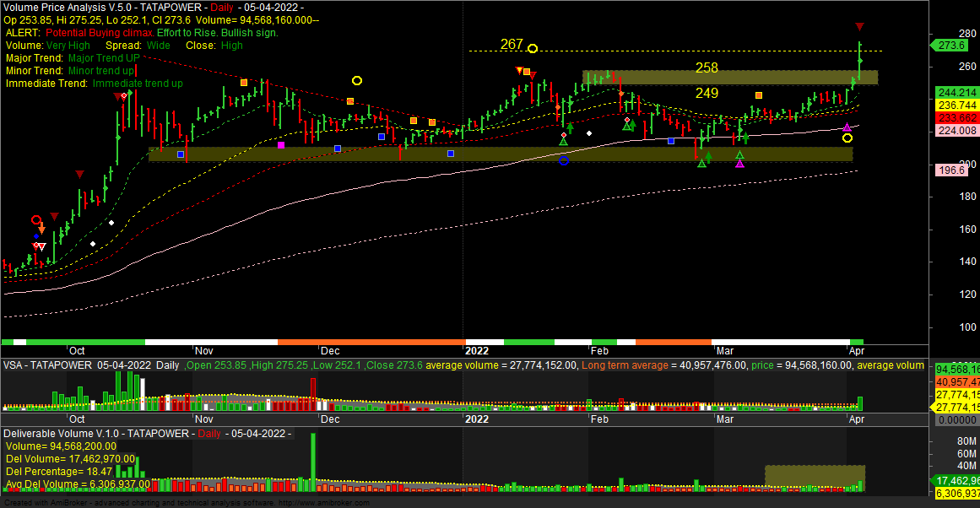Viewport: 980px width, 508px height.
Task: Click the yellow circle marker floating above the December candles
Action: point(357,81)
